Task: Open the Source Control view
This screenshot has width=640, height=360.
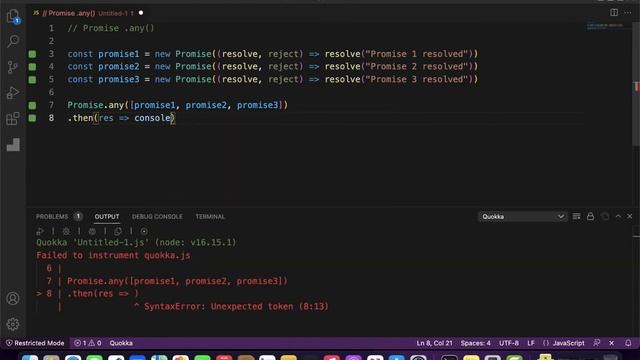Action: coord(13,67)
